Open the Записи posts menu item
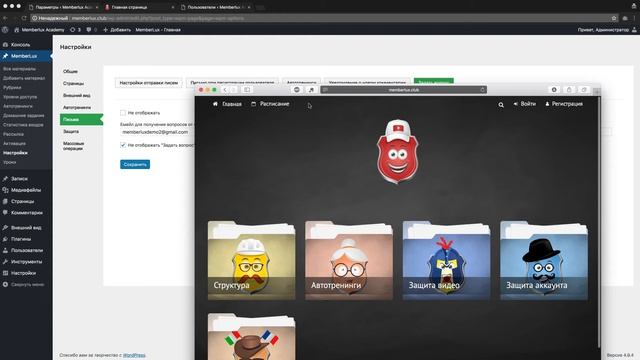 click(x=19, y=178)
